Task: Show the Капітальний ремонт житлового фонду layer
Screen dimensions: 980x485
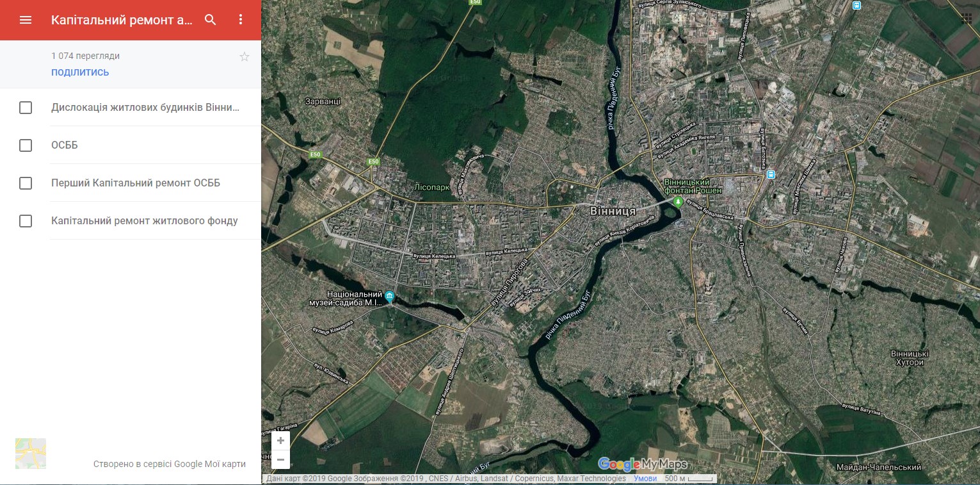Action: (26, 221)
